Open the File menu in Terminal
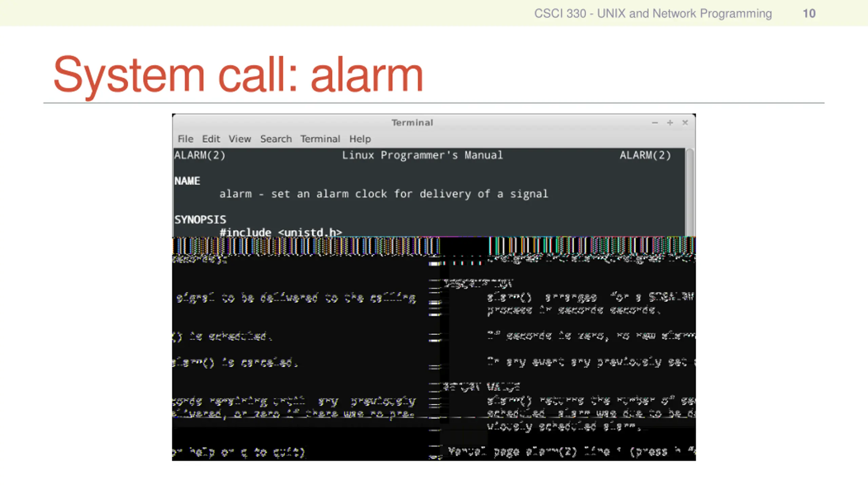Viewport: 868px width, 488px height. 185,139
